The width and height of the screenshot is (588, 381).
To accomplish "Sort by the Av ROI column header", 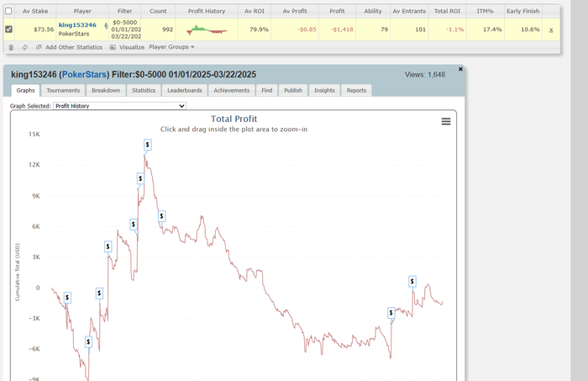I will [x=255, y=11].
